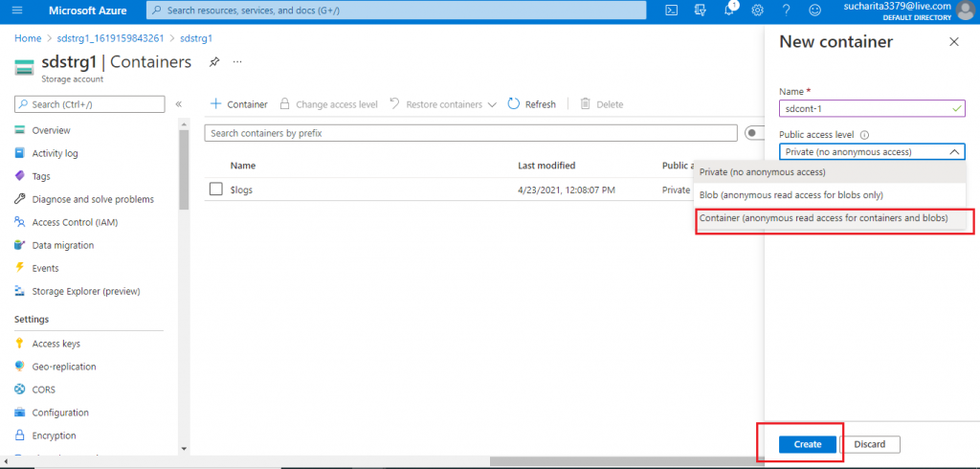Open the ellipsis more options menu
This screenshot has height=469, width=980.
coord(237,62)
